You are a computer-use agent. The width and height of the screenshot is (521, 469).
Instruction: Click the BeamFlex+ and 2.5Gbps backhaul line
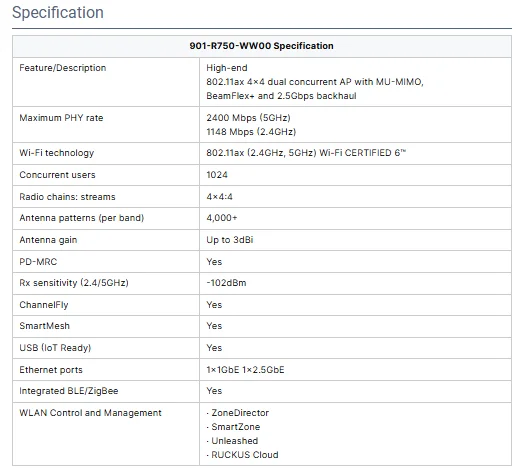(281, 96)
